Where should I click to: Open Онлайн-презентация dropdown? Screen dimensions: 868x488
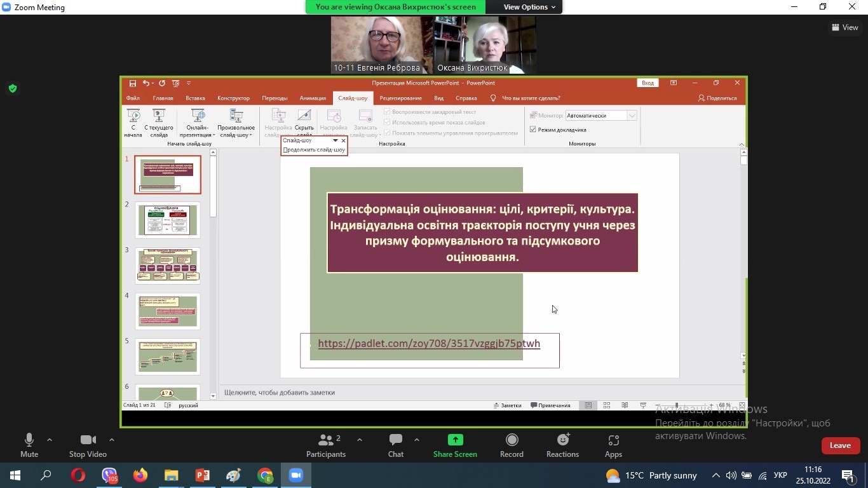(x=197, y=123)
